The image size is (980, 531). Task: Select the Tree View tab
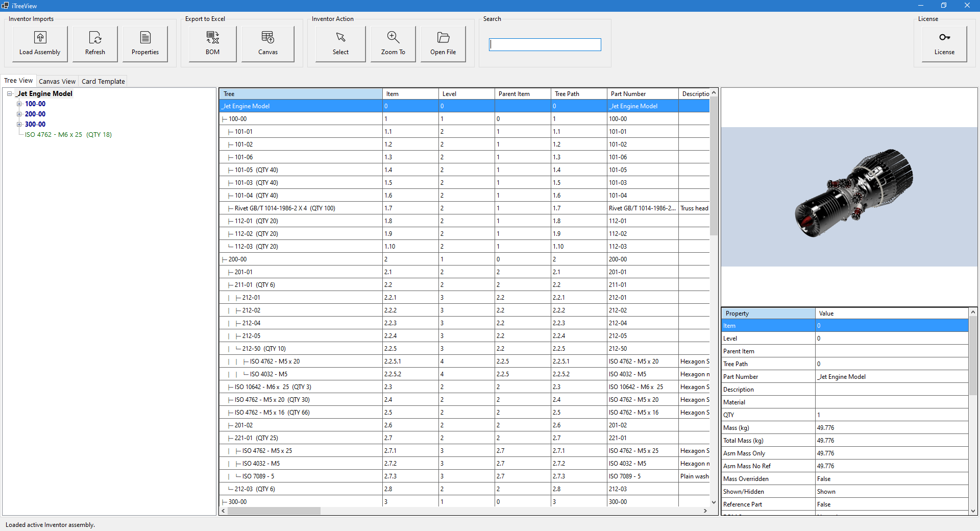pos(18,80)
